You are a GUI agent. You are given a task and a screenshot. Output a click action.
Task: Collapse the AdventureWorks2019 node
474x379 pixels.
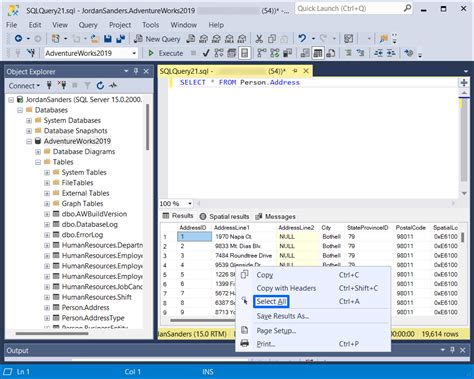pyautogui.click(x=29, y=141)
